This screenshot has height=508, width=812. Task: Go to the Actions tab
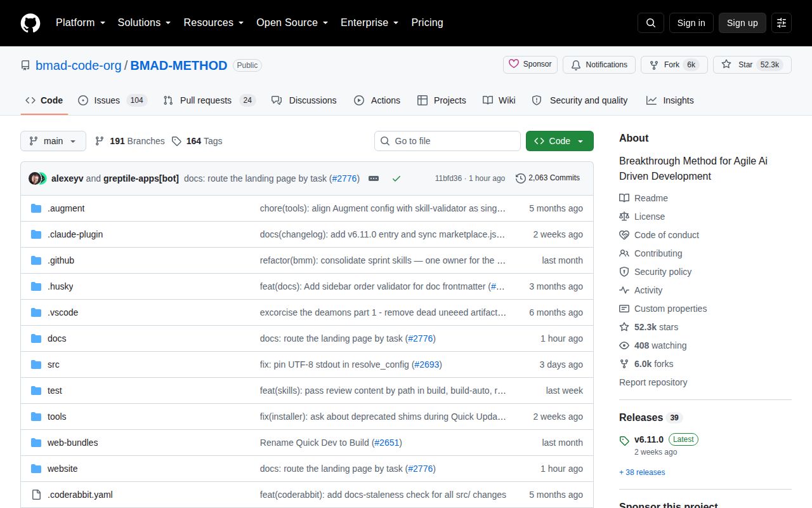377,100
